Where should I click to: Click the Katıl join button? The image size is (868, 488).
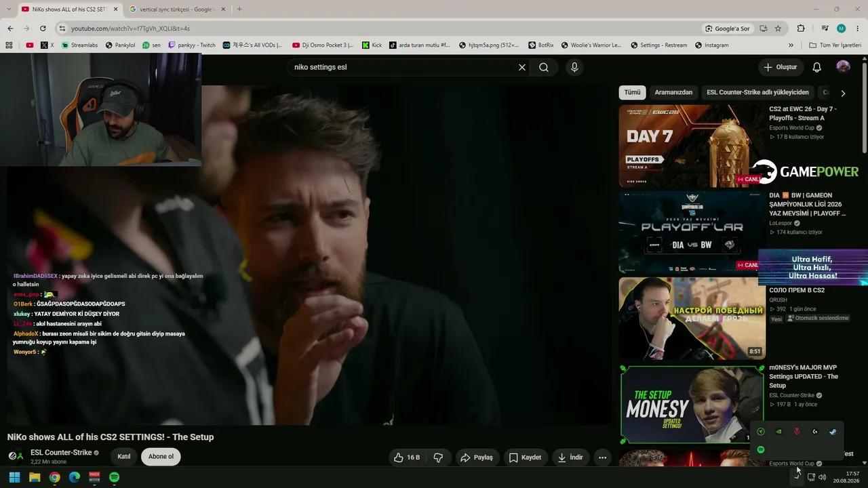(x=124, y=457)
